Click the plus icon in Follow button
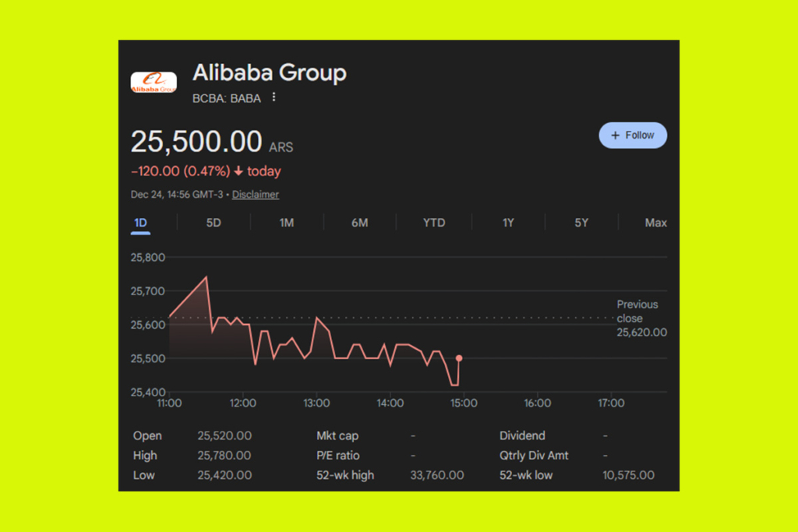The height and width of the screenshot is (532, 798). (x=615, y=135)
